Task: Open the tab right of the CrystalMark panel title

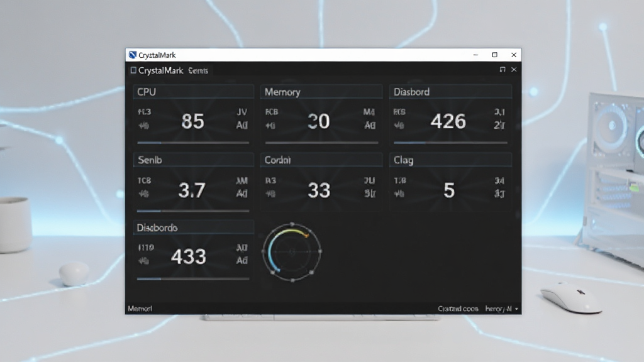Action: click(198, 70)
